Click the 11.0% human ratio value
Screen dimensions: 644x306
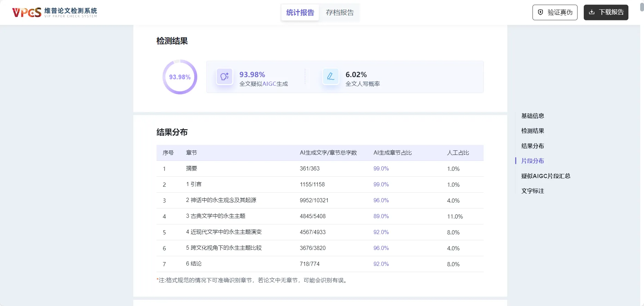(x=455, y=216)
